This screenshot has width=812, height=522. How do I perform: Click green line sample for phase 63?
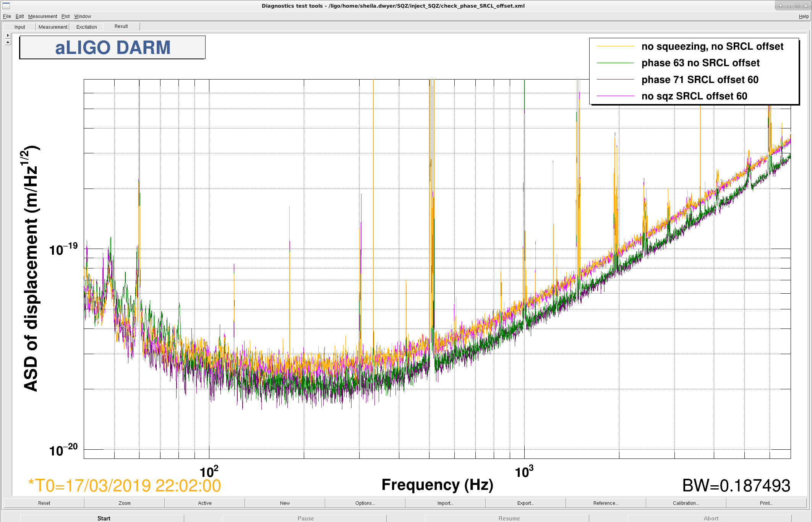(615, 63)
